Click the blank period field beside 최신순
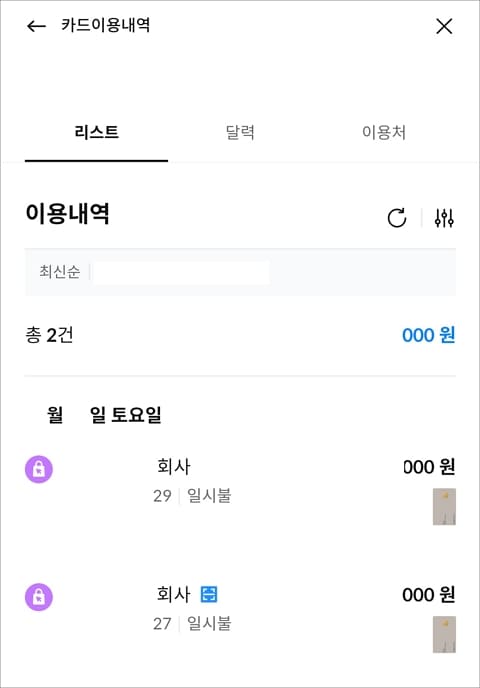The image size is (480, 688). pos(181,272)
